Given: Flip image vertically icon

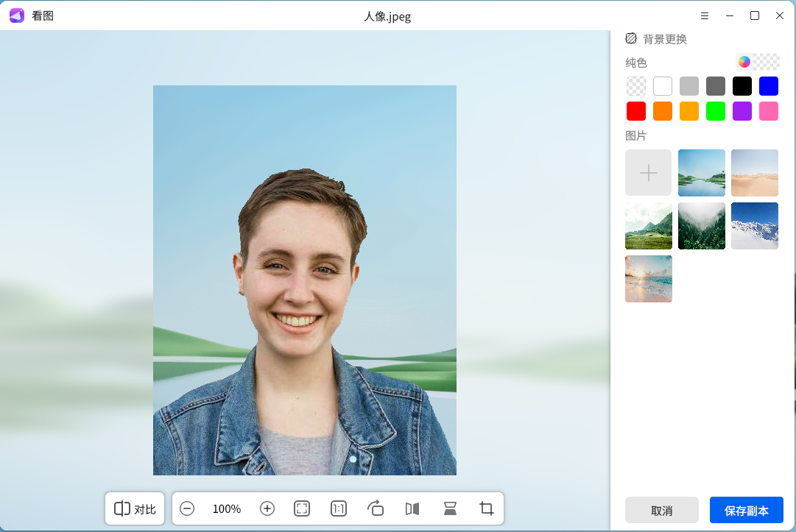Looking at the screenshot, I should coord(450,508).
